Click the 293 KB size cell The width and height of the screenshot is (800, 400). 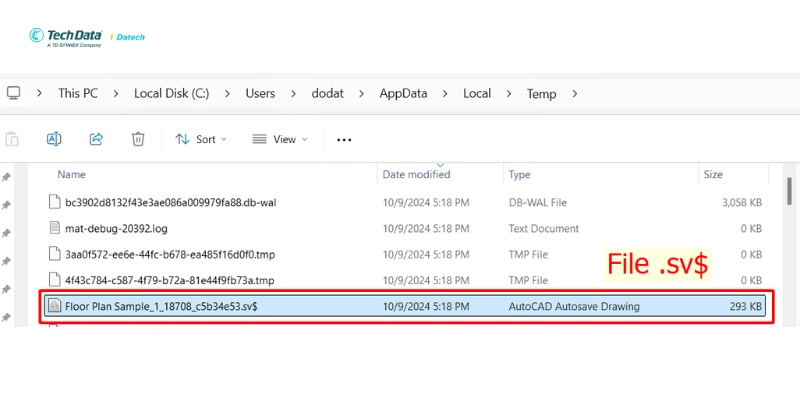(745, 307)
